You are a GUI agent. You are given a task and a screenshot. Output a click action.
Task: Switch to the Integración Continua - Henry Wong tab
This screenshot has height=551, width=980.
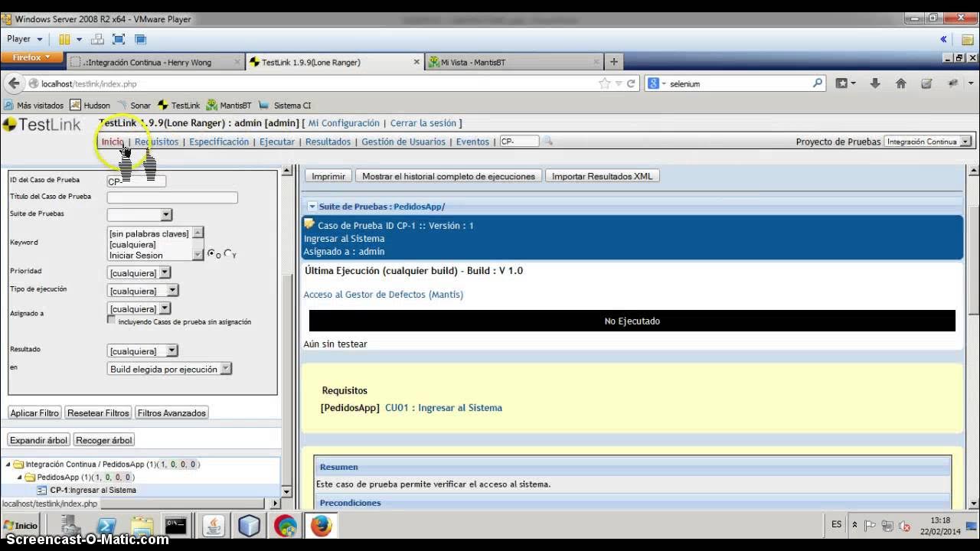156,62
